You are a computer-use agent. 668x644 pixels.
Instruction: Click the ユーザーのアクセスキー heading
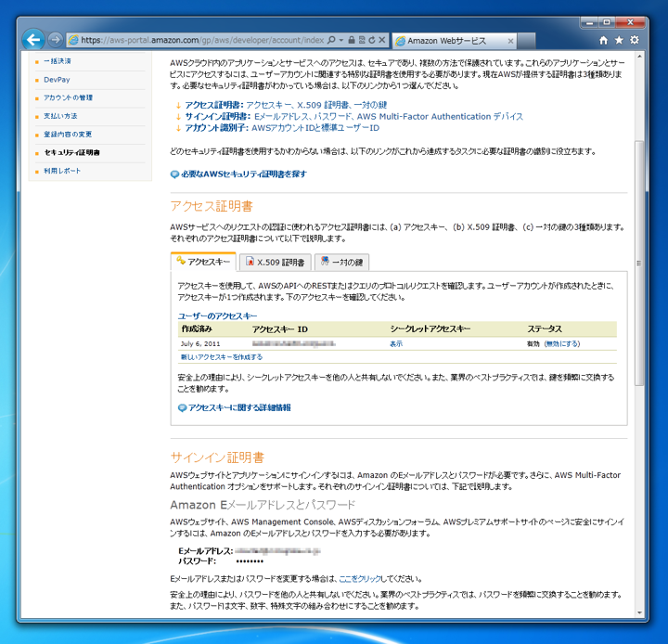[x=217, y=316]
